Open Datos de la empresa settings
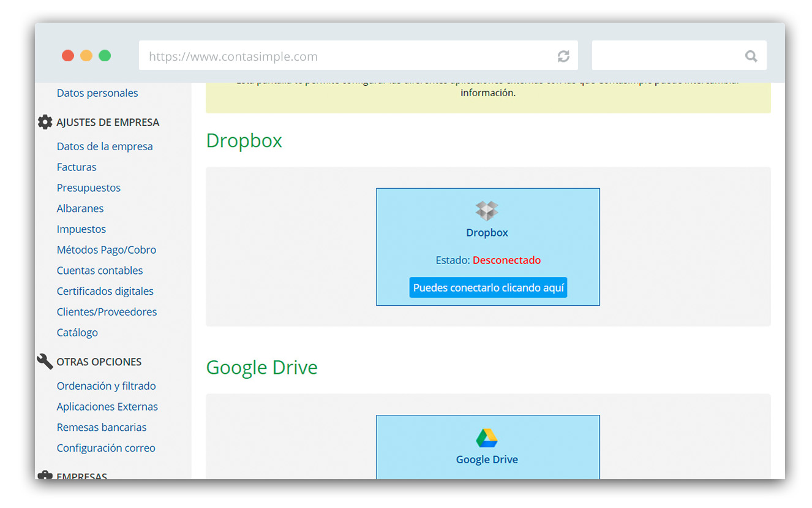Screen dimensions: 812x508 point(105,146)
